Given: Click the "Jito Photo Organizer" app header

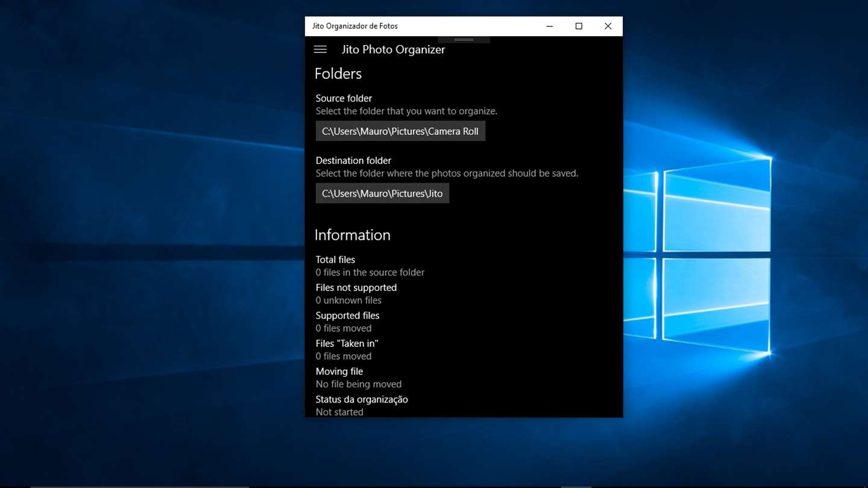Looking at the screenshot, I should point(393,49).
